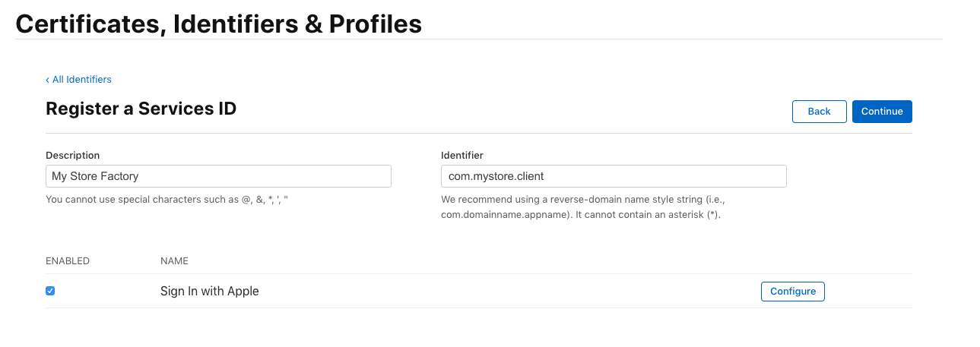Select the Sign In with Apple row name
This screenshot has width=980, height=347.
click(210, 292)
